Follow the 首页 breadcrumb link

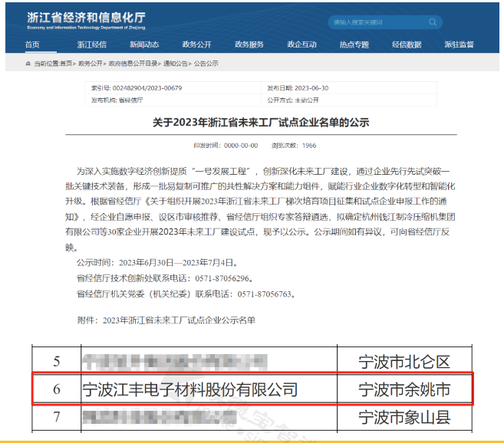[x=66, y=64]
